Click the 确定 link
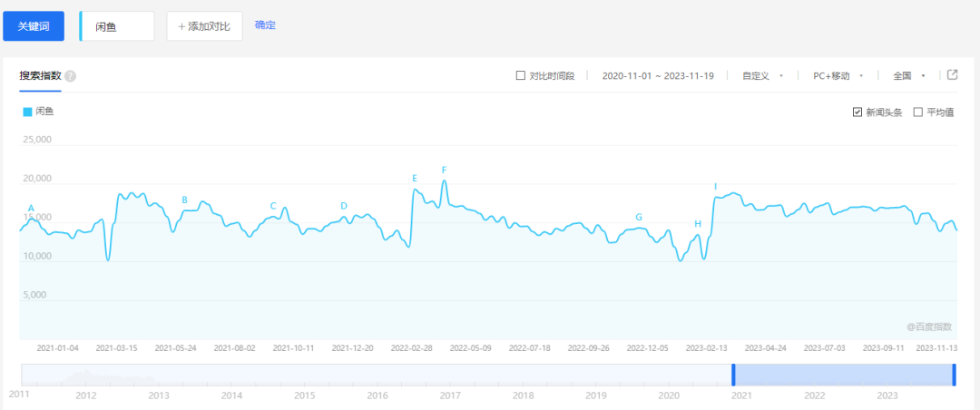980x410 pixels. click(x=265, y=25)
